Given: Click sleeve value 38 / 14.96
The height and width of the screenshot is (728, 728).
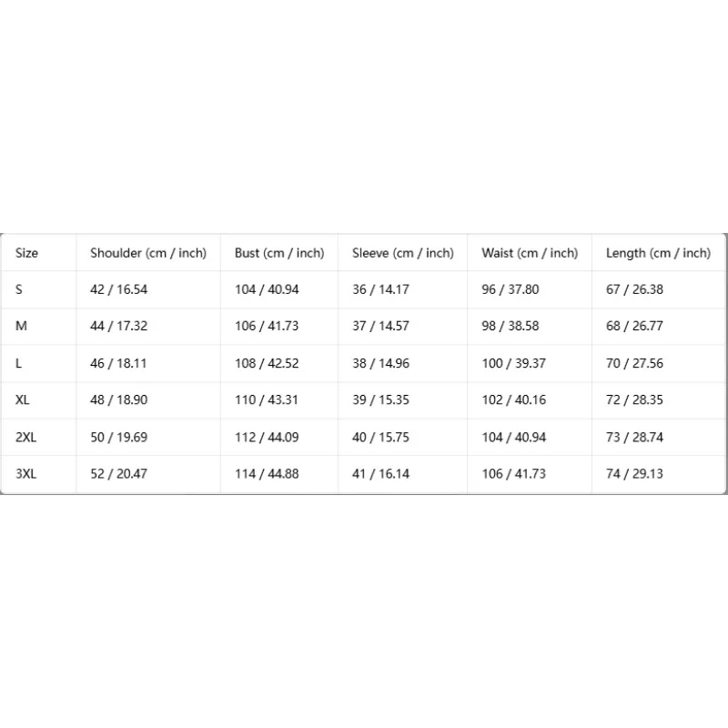Looking at the screenshot, I should point(380,363).
